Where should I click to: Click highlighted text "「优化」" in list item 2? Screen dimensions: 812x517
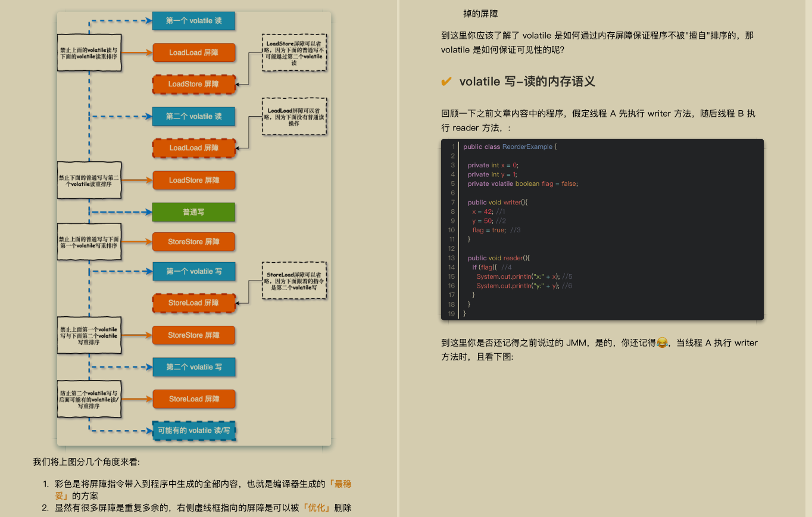316,508
